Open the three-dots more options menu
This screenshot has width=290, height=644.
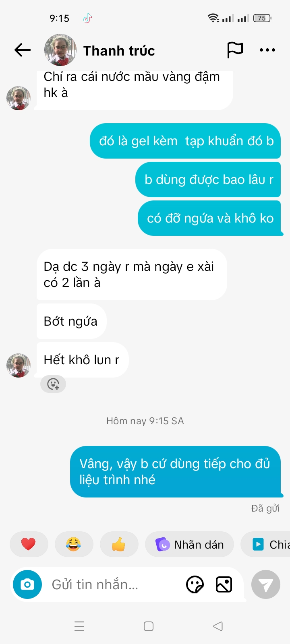point(267,50)
